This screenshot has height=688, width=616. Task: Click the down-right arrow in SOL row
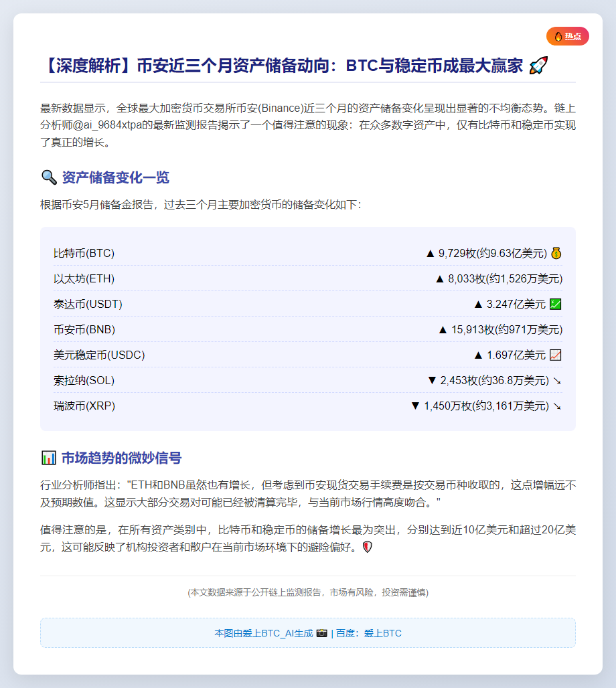(557, 381)
